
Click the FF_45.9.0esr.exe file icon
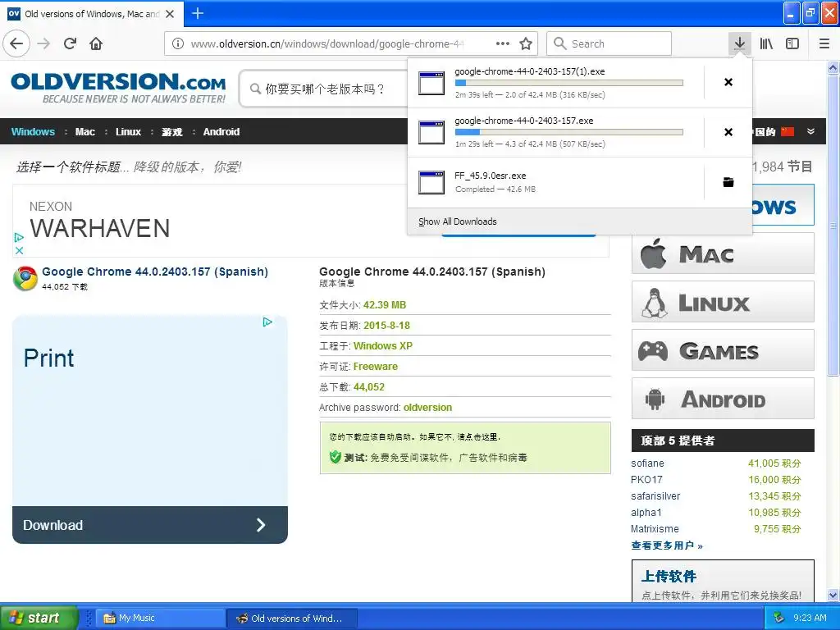click(x=431, y=182)
